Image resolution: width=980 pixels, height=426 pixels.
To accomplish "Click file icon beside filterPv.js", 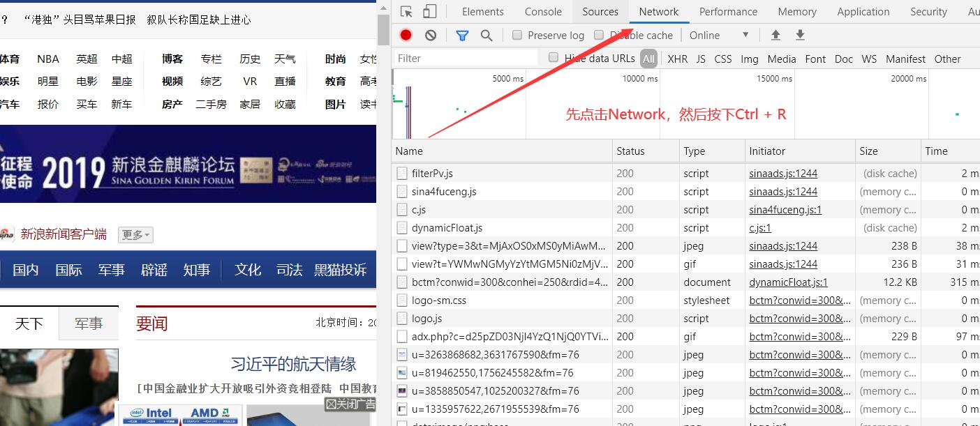I will (401, 173).
